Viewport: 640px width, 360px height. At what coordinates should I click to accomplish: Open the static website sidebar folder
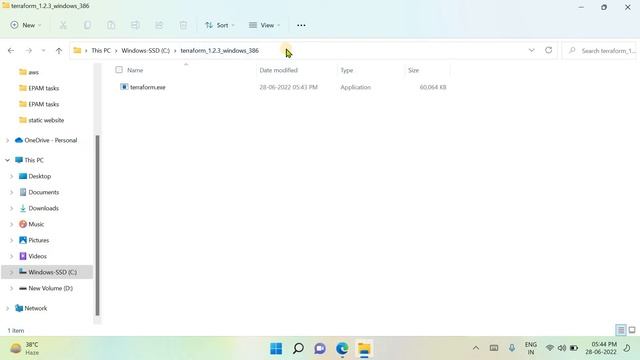46,120
